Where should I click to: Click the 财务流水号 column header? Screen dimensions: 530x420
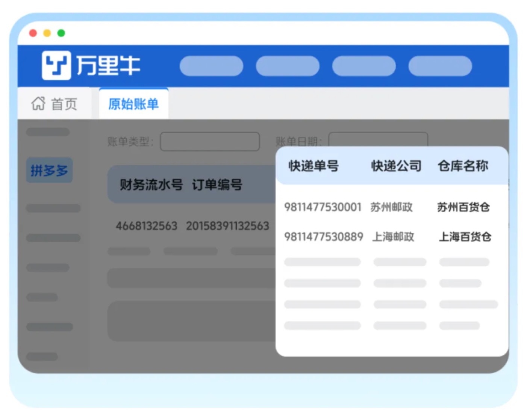pos(151,185)
